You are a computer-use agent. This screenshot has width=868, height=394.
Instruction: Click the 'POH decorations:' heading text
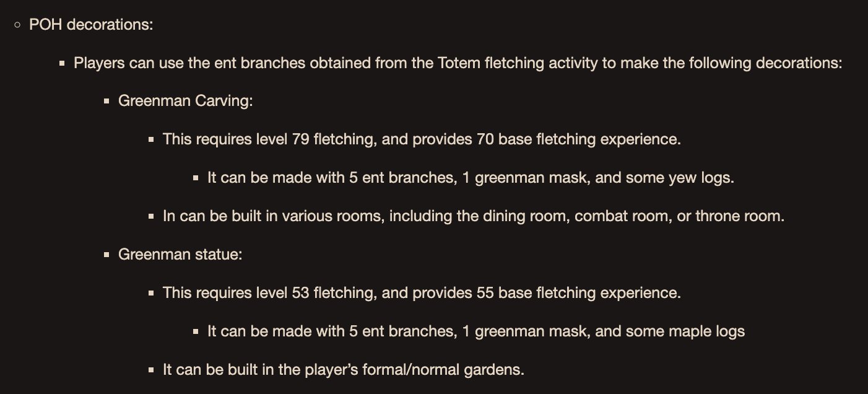[x=91, y=25]
